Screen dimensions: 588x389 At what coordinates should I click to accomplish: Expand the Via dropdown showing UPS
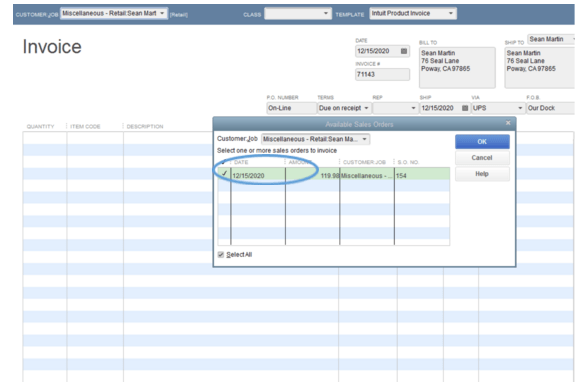click(520, 108)
